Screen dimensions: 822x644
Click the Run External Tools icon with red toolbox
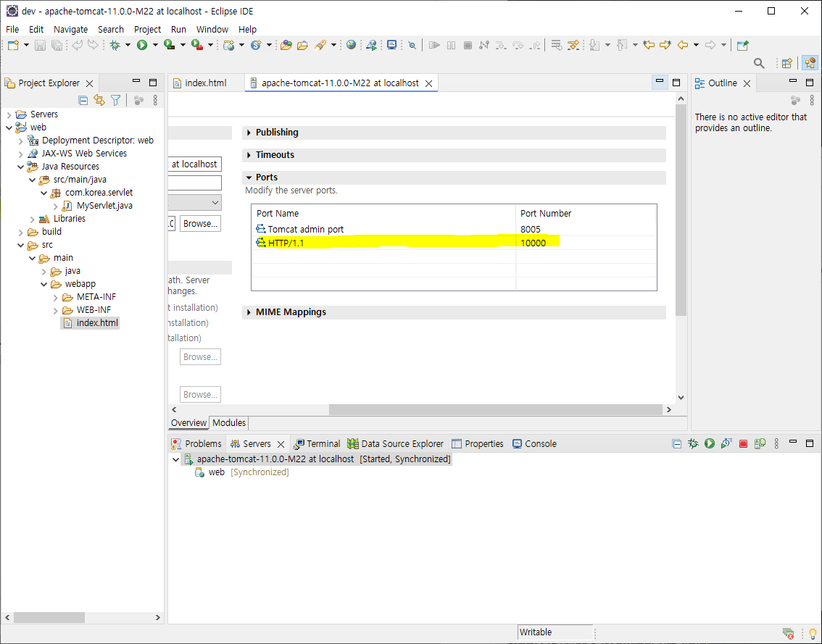pos(197,45)
